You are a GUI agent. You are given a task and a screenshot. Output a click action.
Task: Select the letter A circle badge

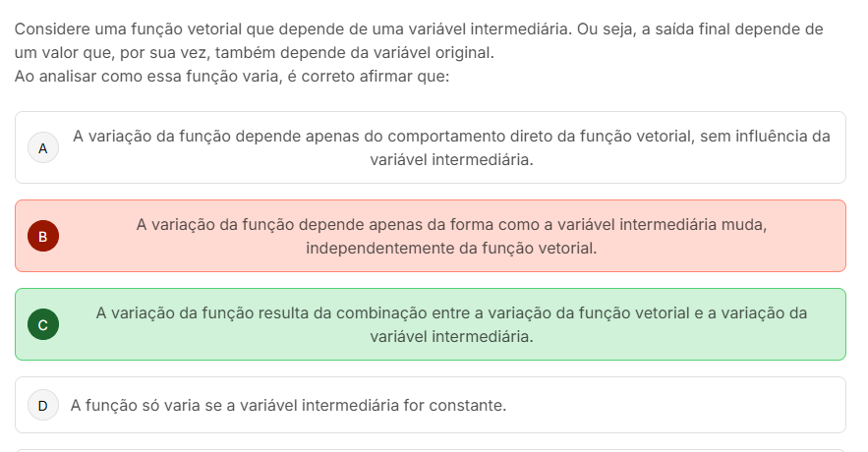43,147
